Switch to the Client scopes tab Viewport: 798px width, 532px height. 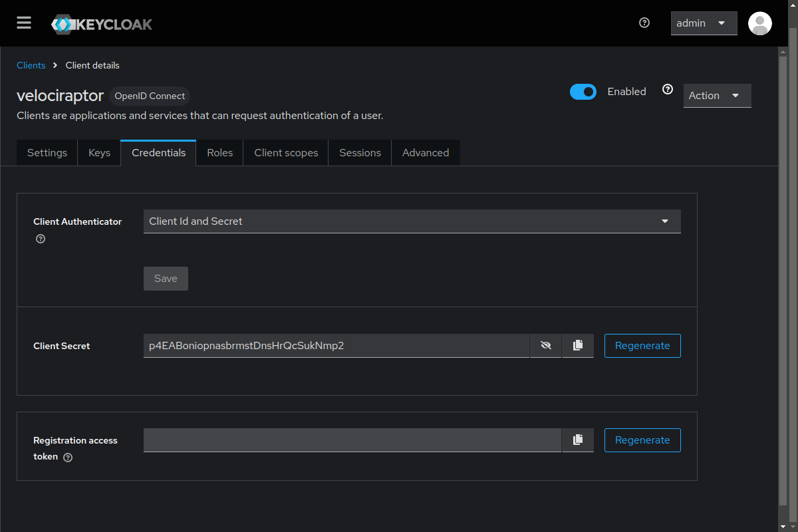point(286,153)
